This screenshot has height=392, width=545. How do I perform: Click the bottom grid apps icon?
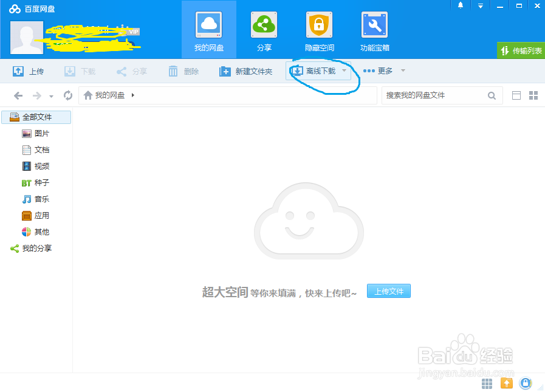(x=487, y=383)
